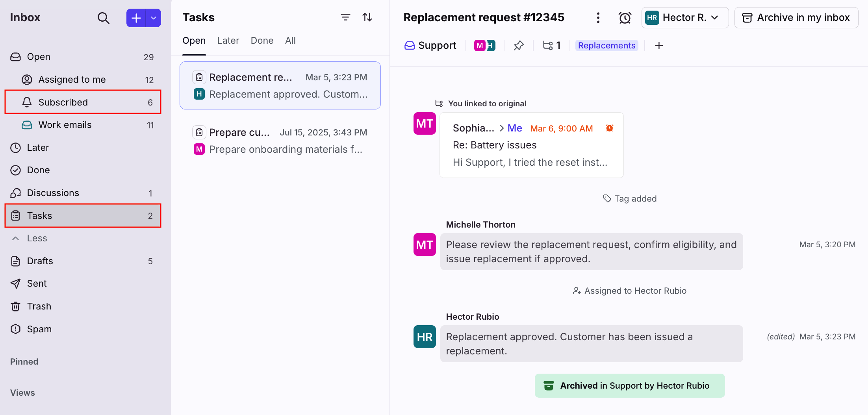This screenshot has width=868, height=415.
Task: Switch to the Later tab
Action: coord(228,41)
